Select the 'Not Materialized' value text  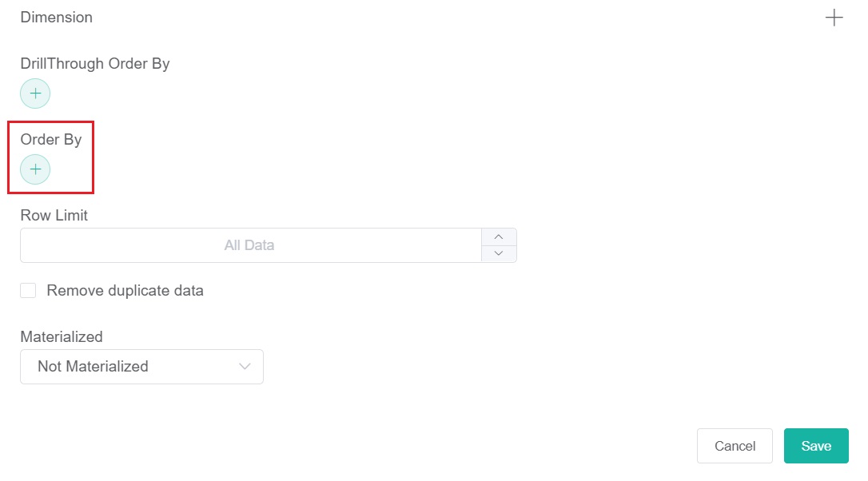(93, 367)
